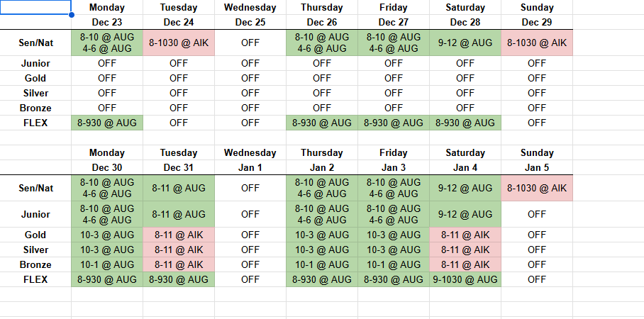Select the Thursday header above Jan 2
The height and width of the screenshot is (319, 644).
click(x=322, y=153)
